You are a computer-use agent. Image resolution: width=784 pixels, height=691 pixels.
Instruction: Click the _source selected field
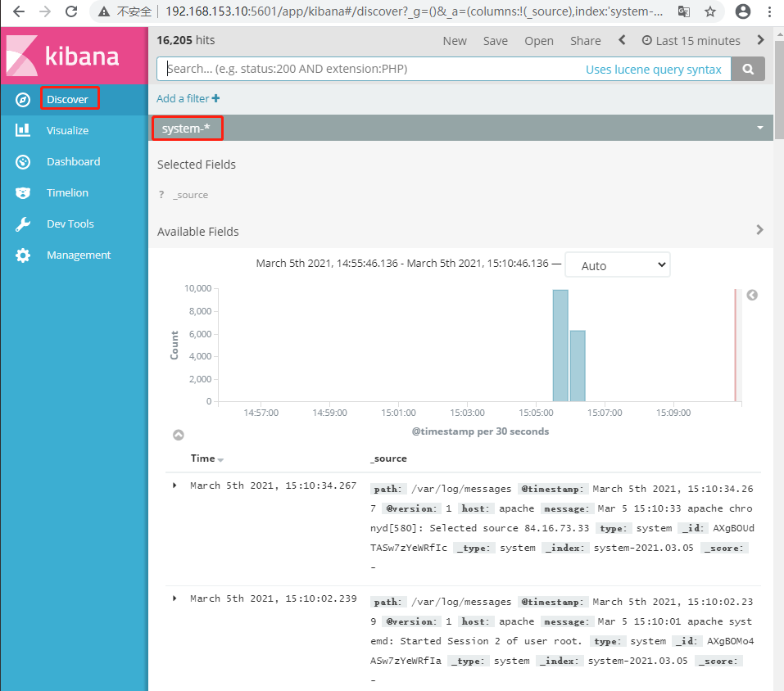point(190,195)
